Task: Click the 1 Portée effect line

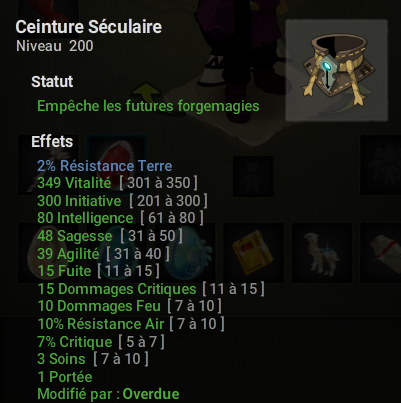Action: coord(65,377)
